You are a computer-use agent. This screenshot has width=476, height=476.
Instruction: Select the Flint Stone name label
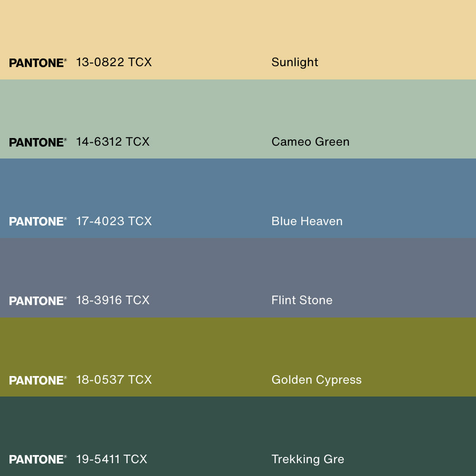(x=302, y=300)
